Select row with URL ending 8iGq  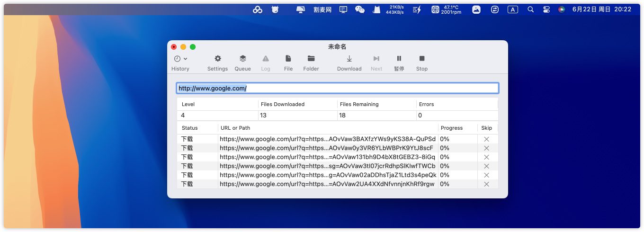click(337, 157)
